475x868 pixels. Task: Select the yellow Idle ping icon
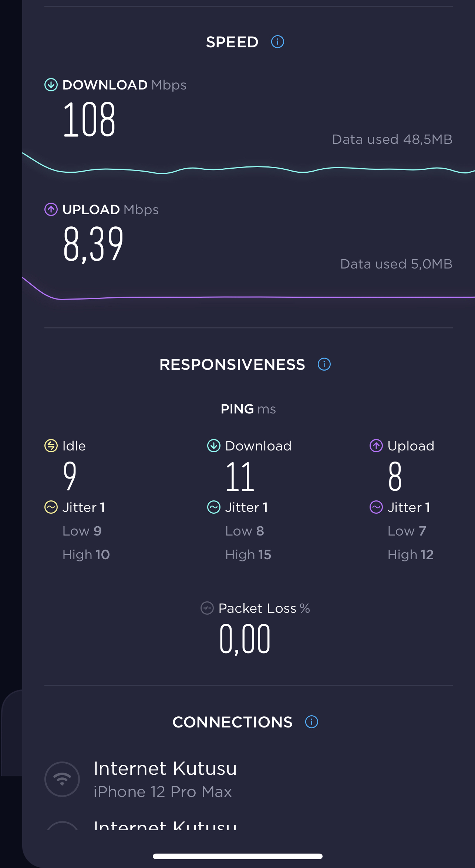click(51, 446)
